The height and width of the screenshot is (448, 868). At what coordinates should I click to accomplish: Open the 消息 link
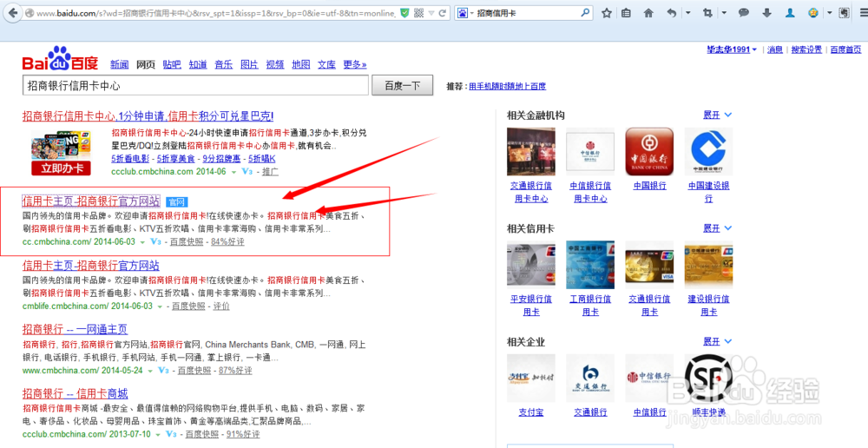click(775, 49)
